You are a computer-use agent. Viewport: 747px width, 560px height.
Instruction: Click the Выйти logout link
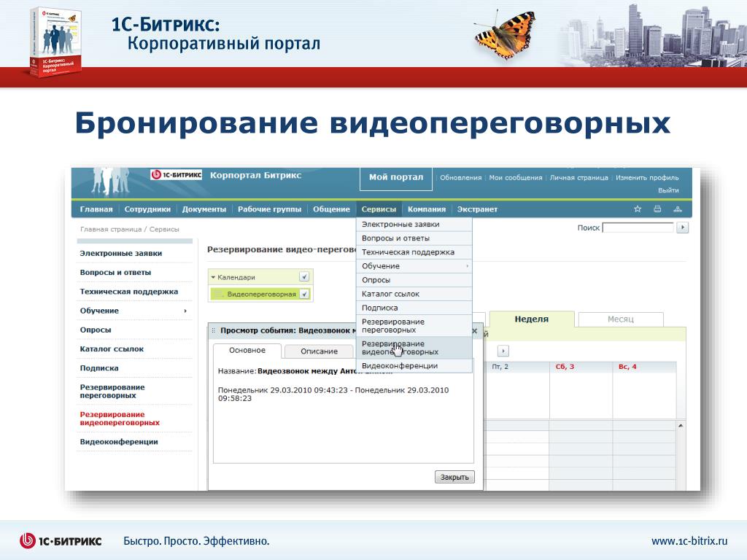click(668, 190)
